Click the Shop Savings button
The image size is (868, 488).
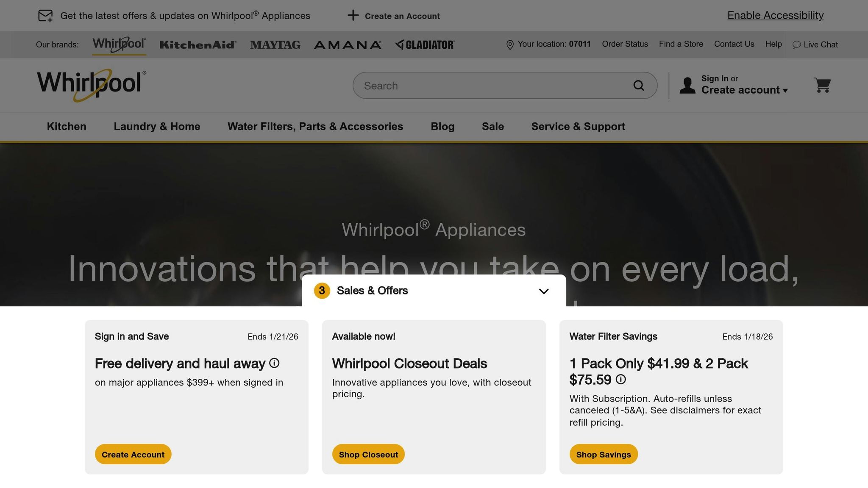click(603, 454)
